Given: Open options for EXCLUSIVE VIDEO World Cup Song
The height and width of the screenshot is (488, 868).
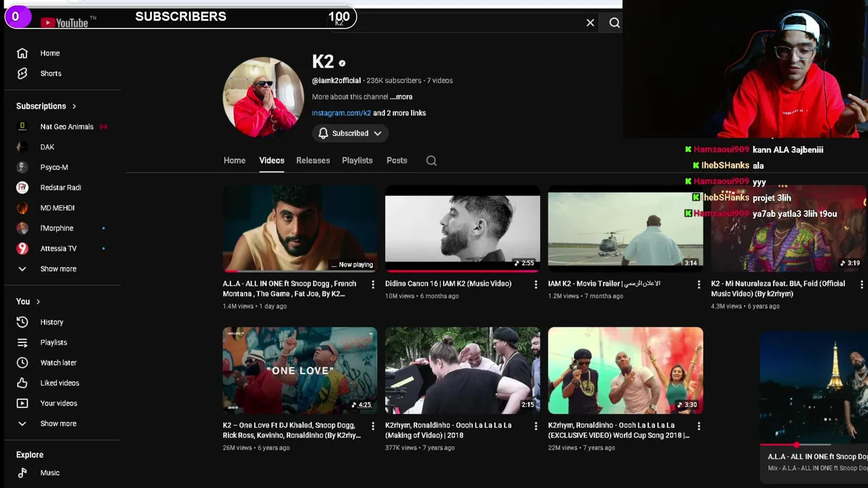Looking at the screenshot, I should 698,426.
